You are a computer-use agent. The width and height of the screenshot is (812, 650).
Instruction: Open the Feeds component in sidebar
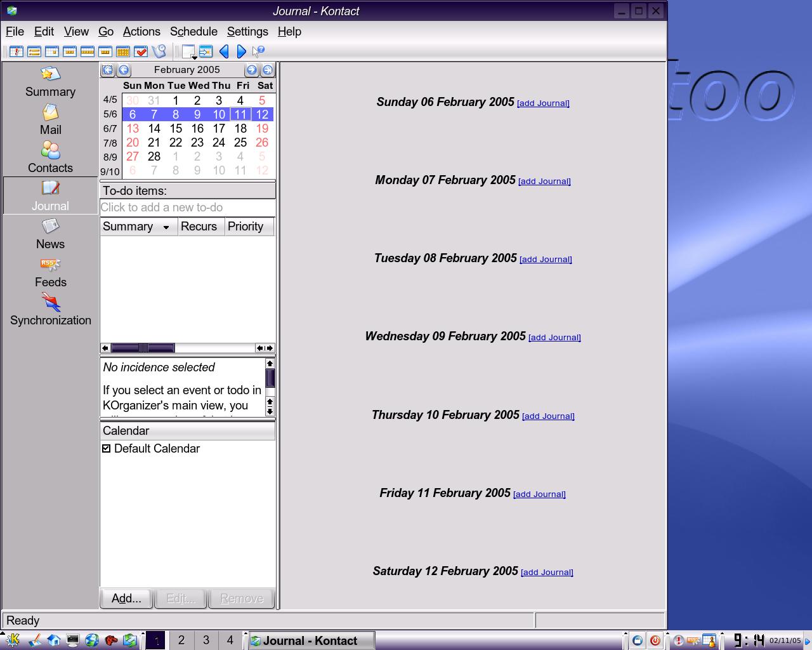50,272
